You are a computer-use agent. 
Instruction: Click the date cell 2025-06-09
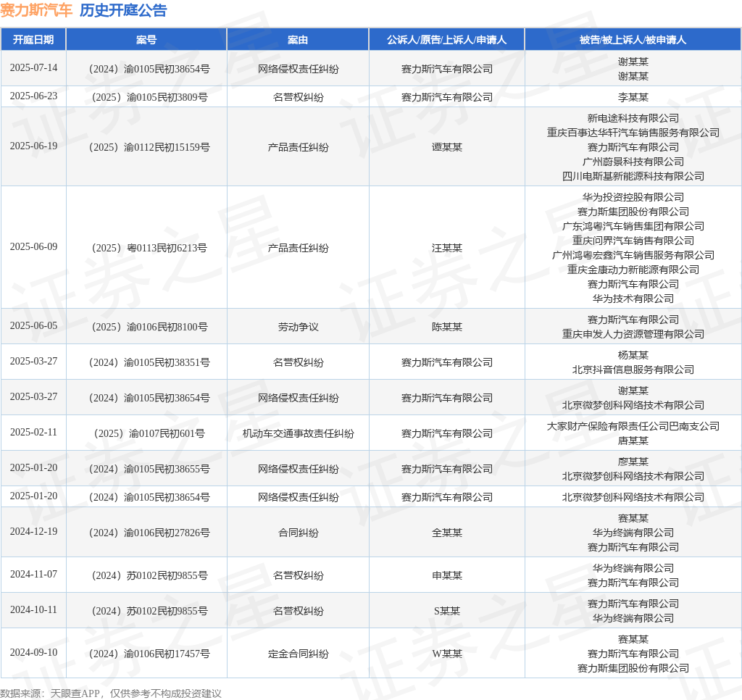[x=33, y=246]
